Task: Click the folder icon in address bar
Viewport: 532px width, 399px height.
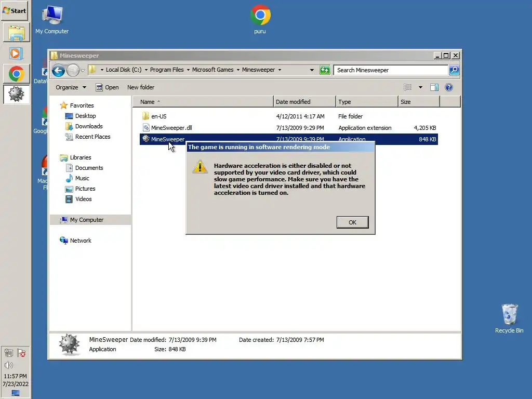Action: click(x=92, y=70)
